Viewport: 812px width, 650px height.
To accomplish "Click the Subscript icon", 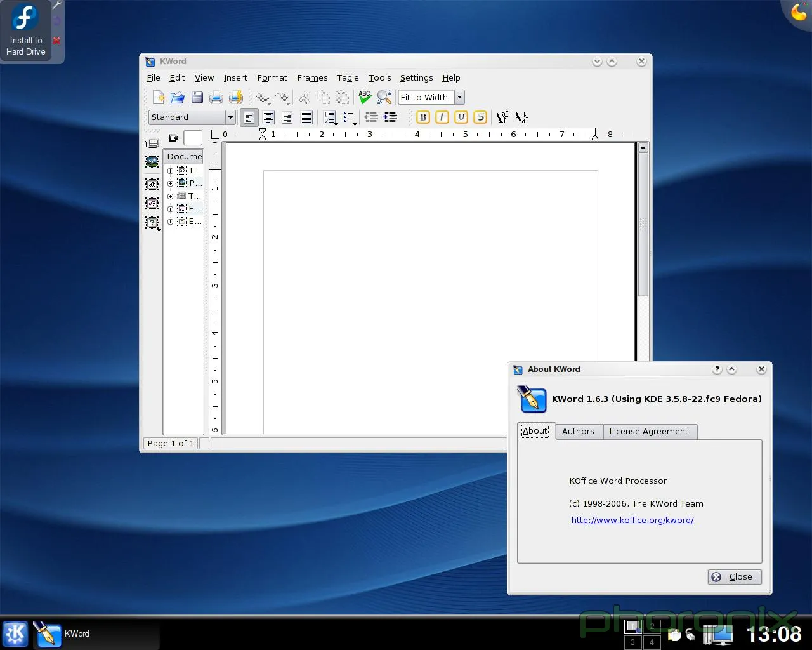I will (x=522, y=117).
